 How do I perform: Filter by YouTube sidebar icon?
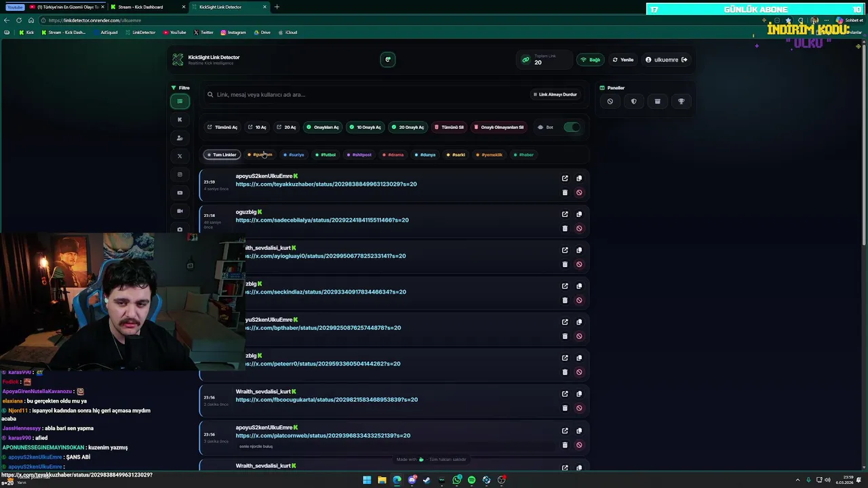(x=180, y=192)
